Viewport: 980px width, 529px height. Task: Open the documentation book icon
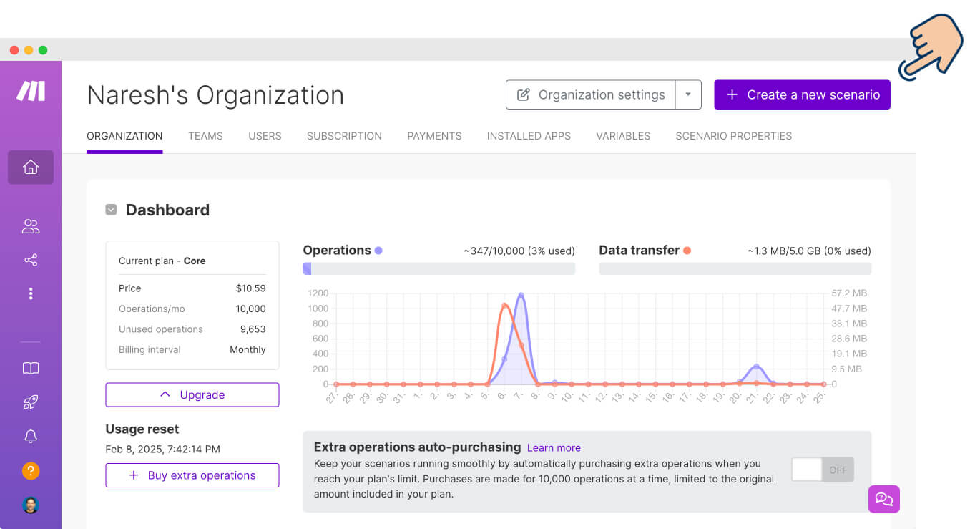30,368
